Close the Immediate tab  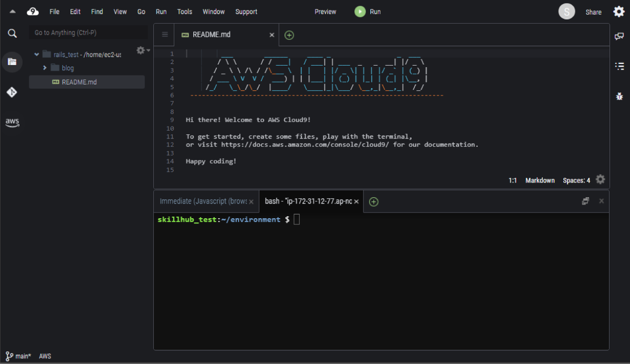point(251,202)
